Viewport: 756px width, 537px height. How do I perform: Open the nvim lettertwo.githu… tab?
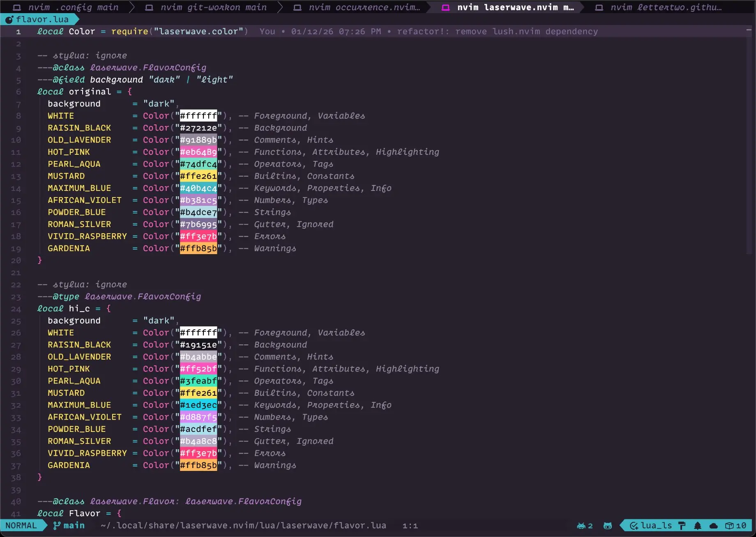(658, 7)
